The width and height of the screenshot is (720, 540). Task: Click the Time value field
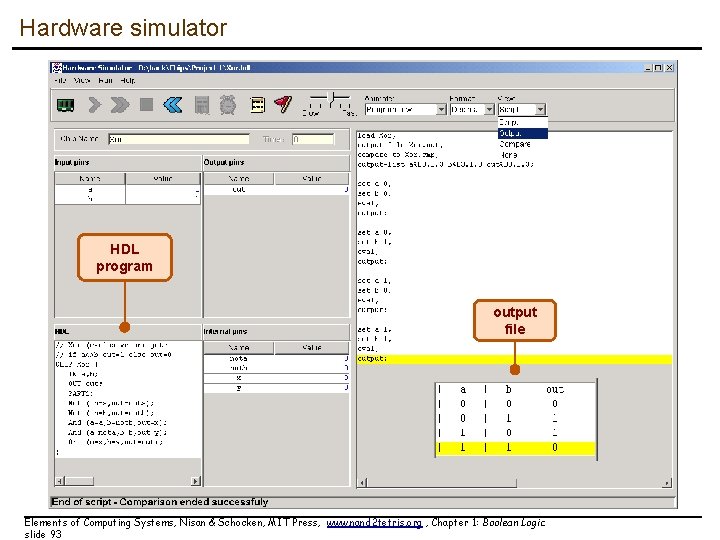313,139
